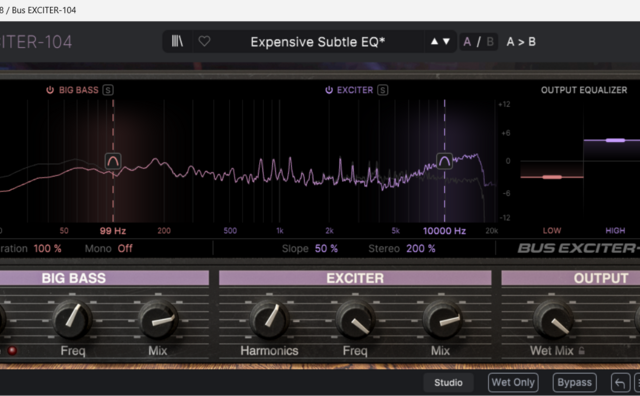Solo the Exciter band
This screenshot has width=640, height=396.
click(x=382, y=90)
